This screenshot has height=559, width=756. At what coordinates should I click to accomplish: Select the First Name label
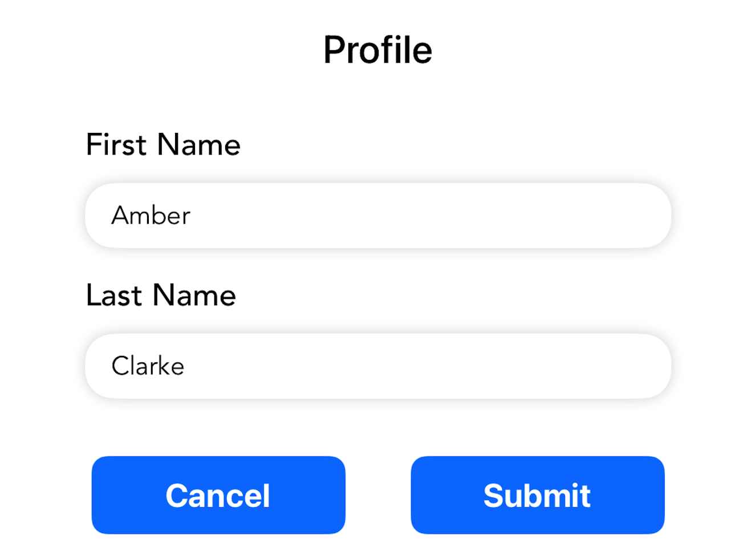[163, 144]
